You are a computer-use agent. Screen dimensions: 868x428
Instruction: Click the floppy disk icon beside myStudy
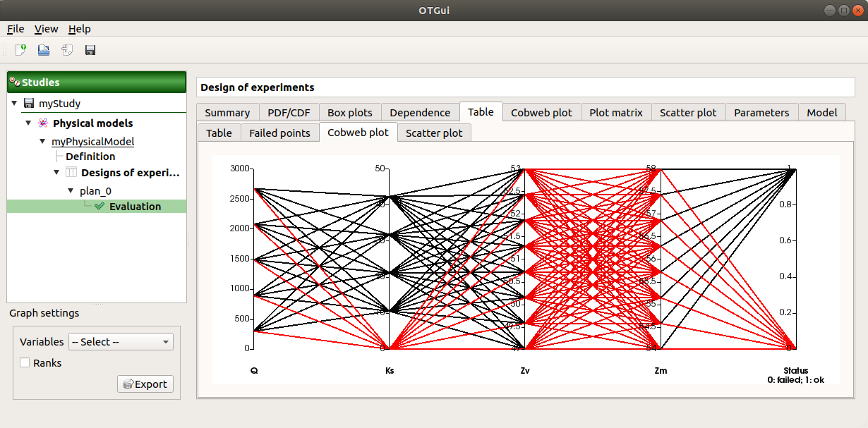click(x=29, y=104)
